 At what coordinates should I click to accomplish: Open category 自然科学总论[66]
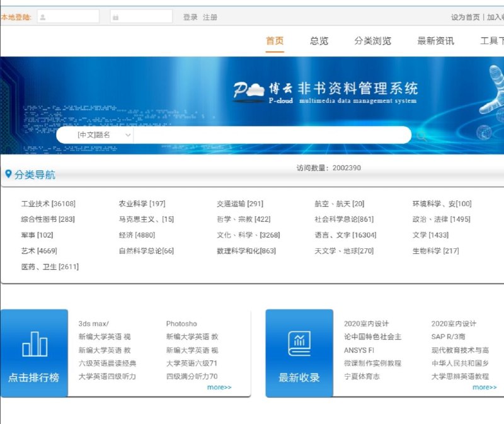point(146,251)
